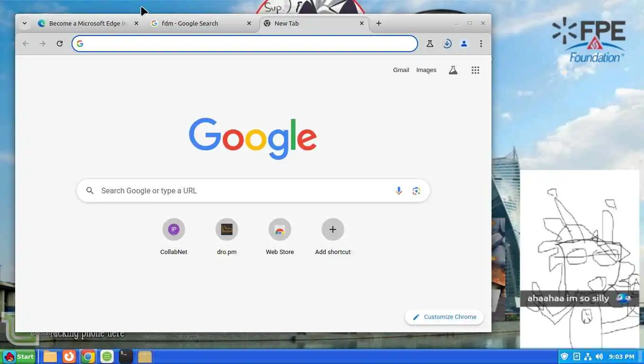644x364 pixels.
Task: Expand the tab search dropdown arrow
Action: [x=25, y=23]
